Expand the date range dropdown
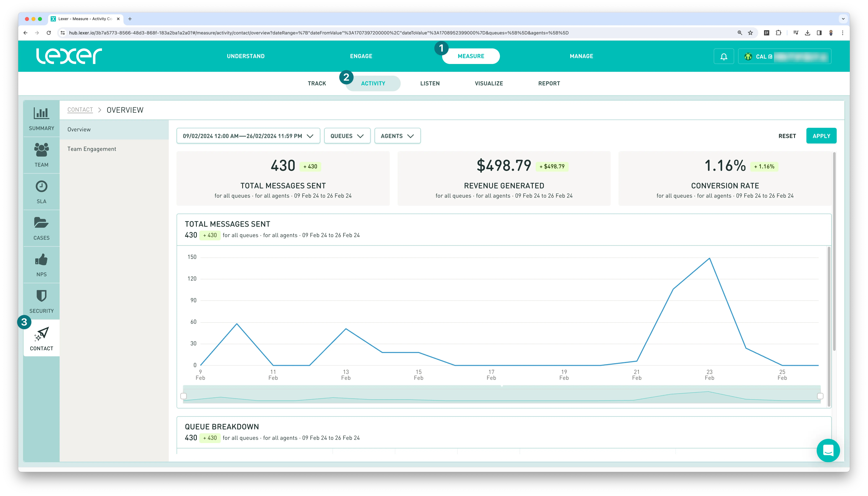Image resolution: width=868 pixels, height=496 pixels. point(248,136)
